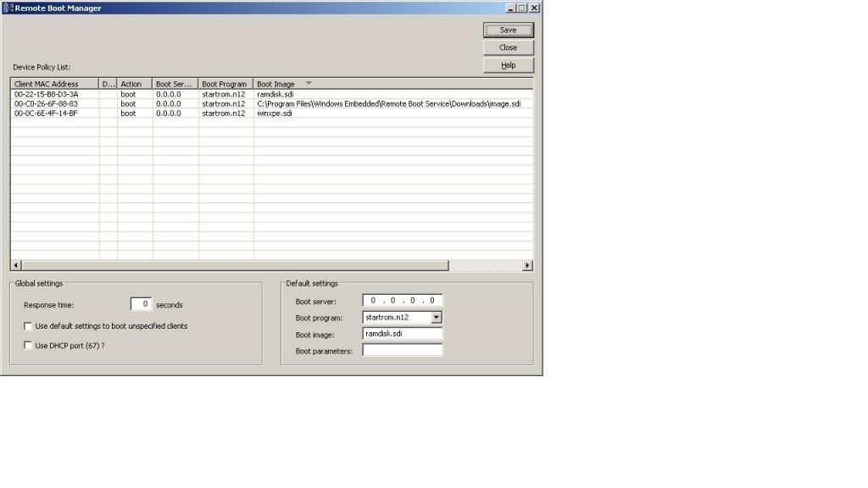868x488 pixels.
Task: Expand the Boot program dropdown
Action: (x=437, y=318)
